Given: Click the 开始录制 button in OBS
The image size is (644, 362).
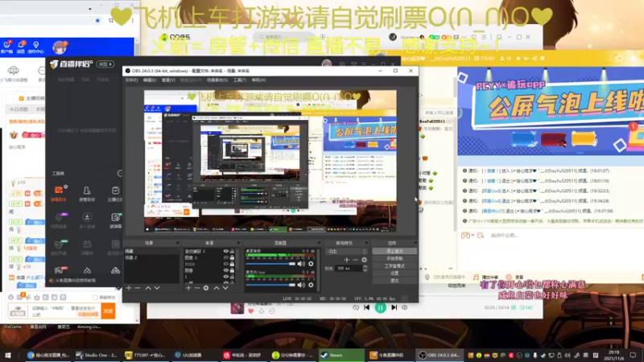Looking at the screenshot, I should [x=394, y=258].
